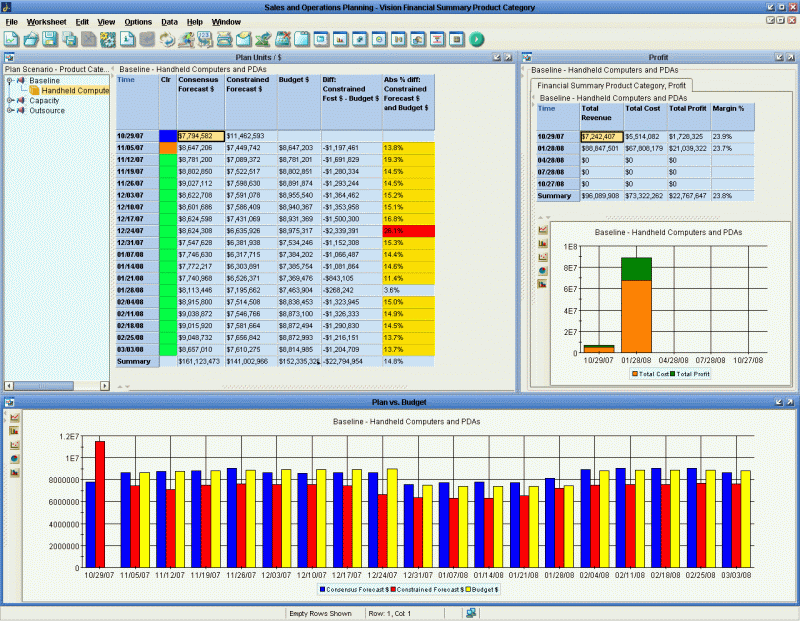Screen dimensions: 800x621
Task: Click the Summary row in Plan Units table
Action: click(275, 361)
